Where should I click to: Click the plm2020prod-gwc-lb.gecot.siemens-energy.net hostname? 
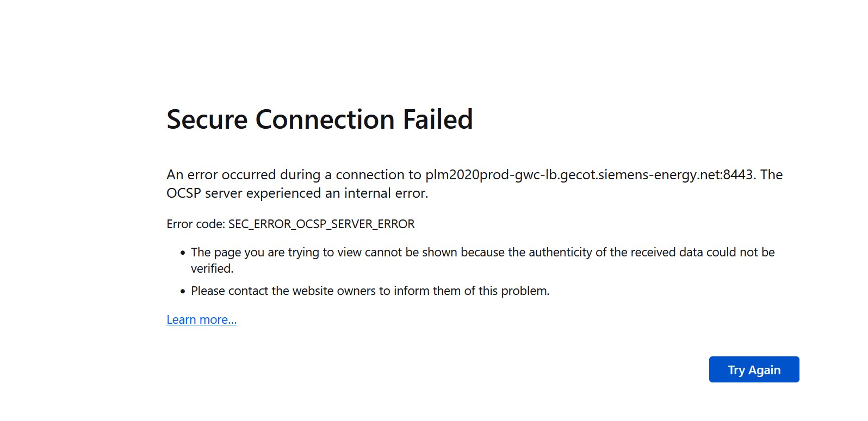[x=573, y=175]
